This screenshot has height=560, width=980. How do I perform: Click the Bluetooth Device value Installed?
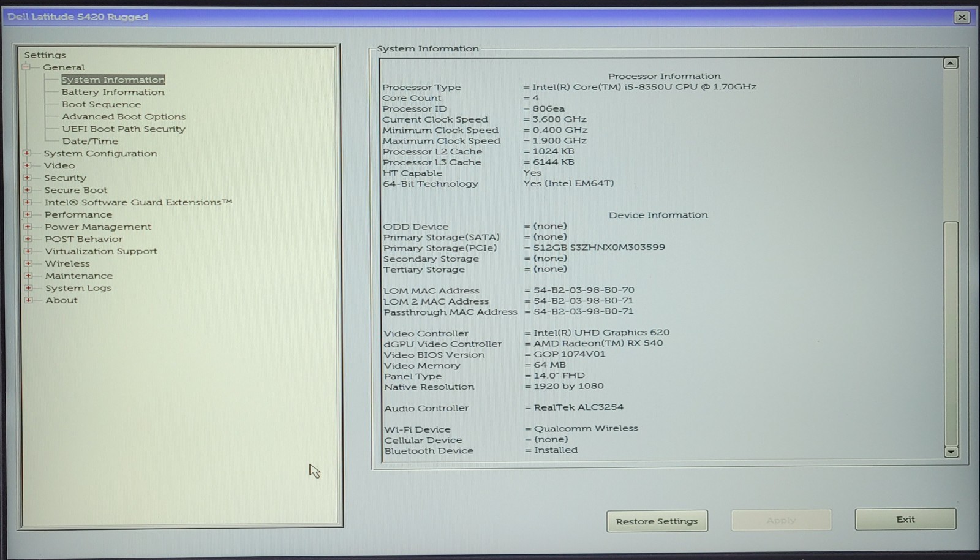tap(556, 450)
